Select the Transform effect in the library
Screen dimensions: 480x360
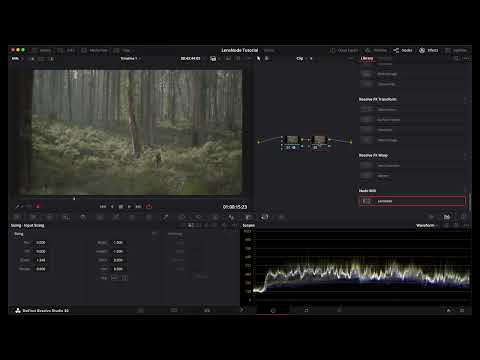tap(412, 130)
